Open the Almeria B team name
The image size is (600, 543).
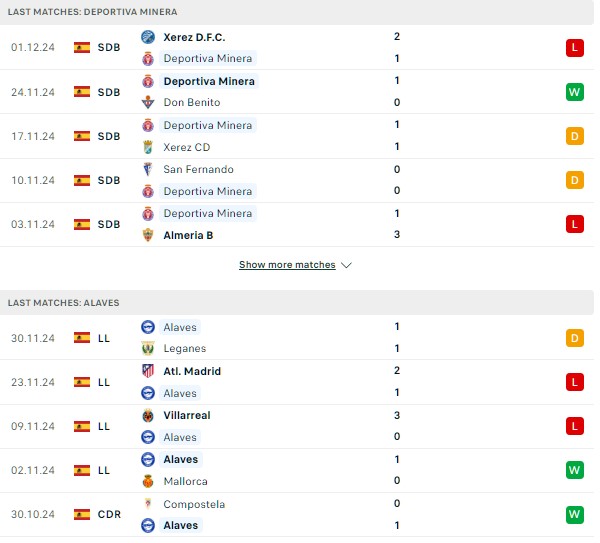[x=188, y=235]
